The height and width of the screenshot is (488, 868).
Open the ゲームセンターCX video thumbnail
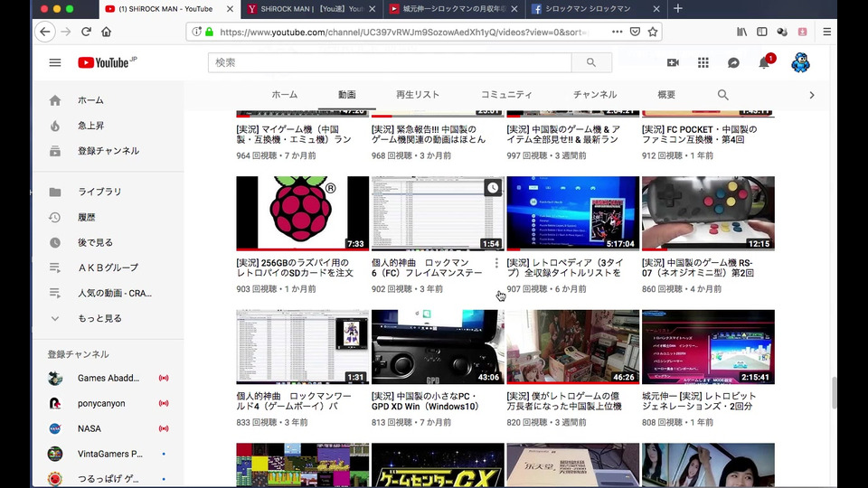tap(438, 465)
